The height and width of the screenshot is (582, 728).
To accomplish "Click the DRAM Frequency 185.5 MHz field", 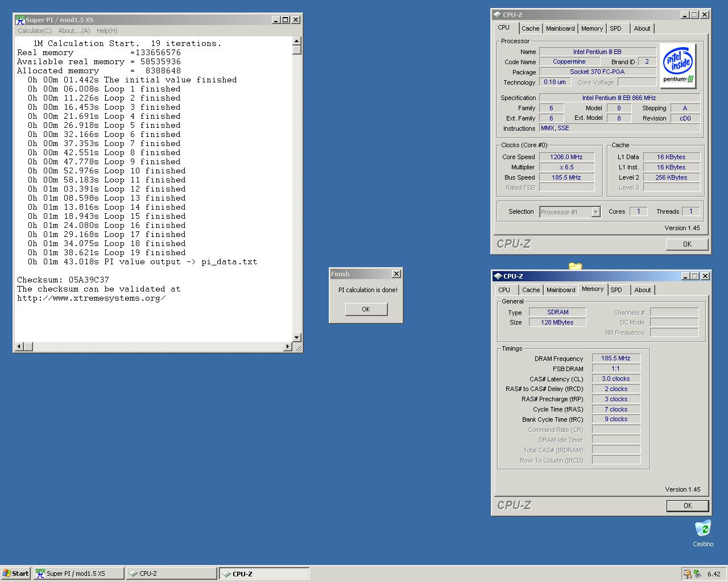I will [616, 358].
